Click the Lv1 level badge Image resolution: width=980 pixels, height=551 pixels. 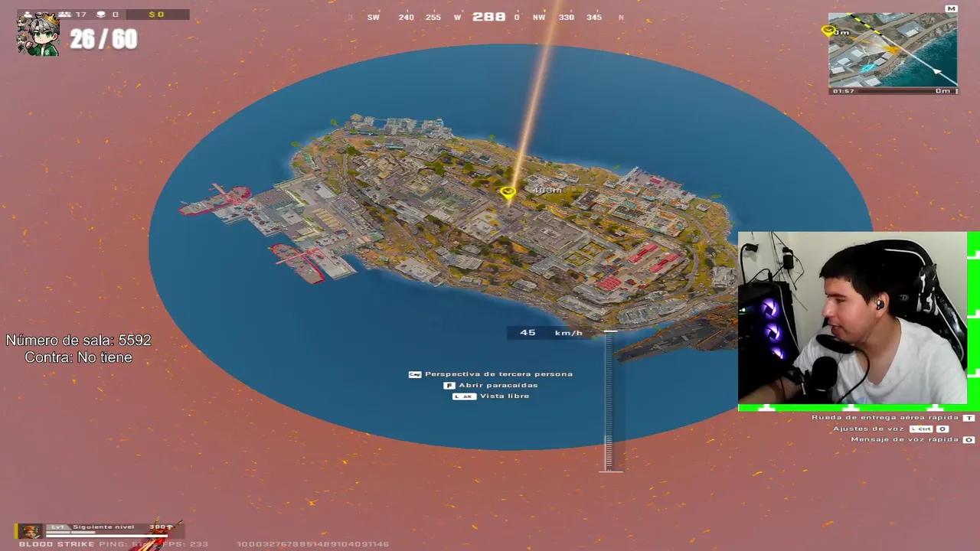[57, 527]
